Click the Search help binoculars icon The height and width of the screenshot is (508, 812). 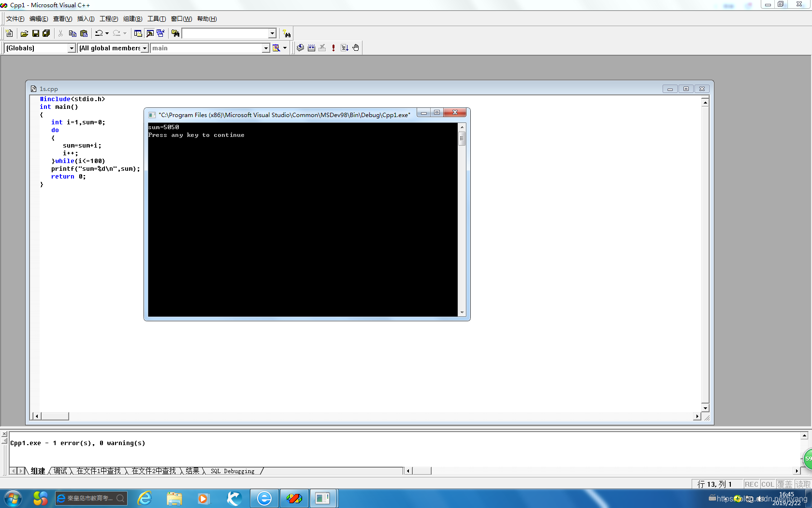coord(287,33)
